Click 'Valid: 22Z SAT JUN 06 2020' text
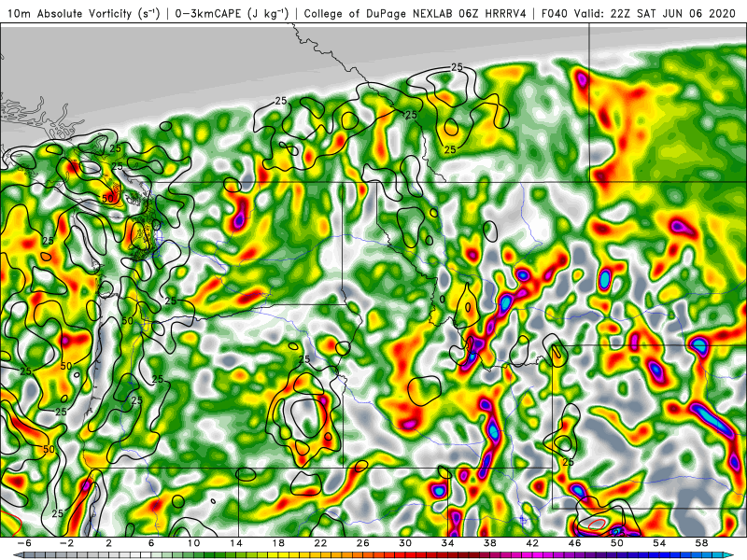Image resolution: width=747 pixels, height=560 pixels. point(655,13)
